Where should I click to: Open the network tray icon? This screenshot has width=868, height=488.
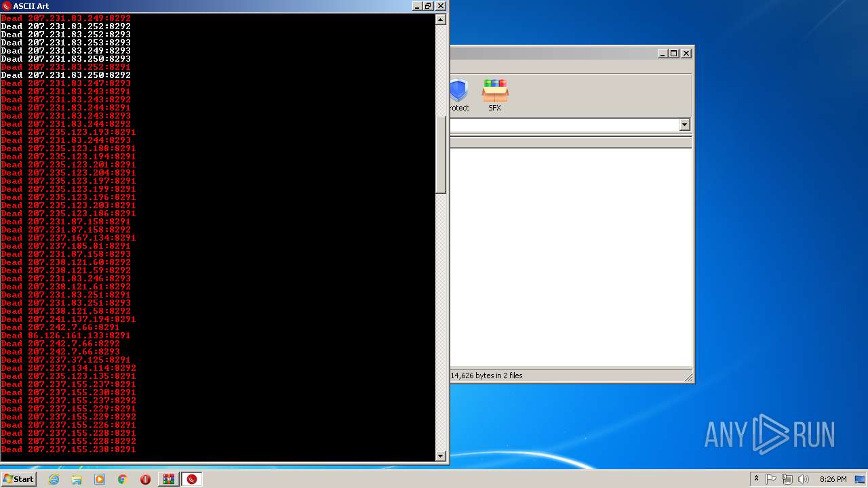click(x=787, y=479)
